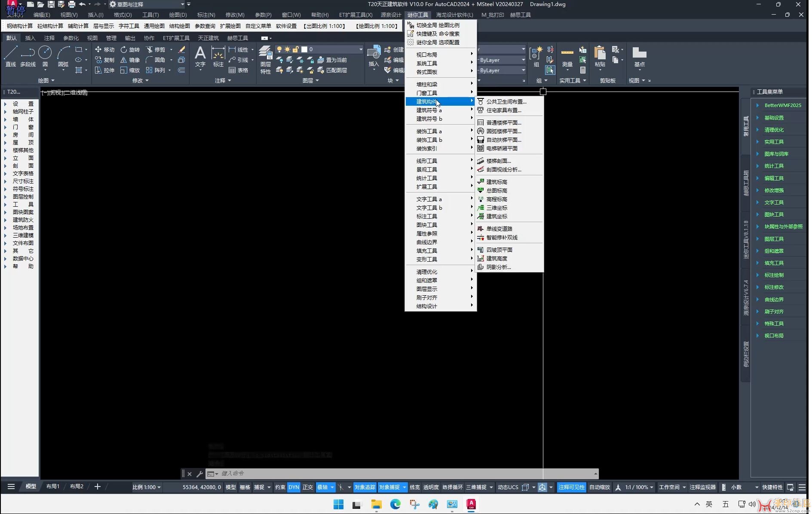Toggle 注释可见性 annotation visibility
This screenshot has width=812, height=514.
tap(572, 487)
